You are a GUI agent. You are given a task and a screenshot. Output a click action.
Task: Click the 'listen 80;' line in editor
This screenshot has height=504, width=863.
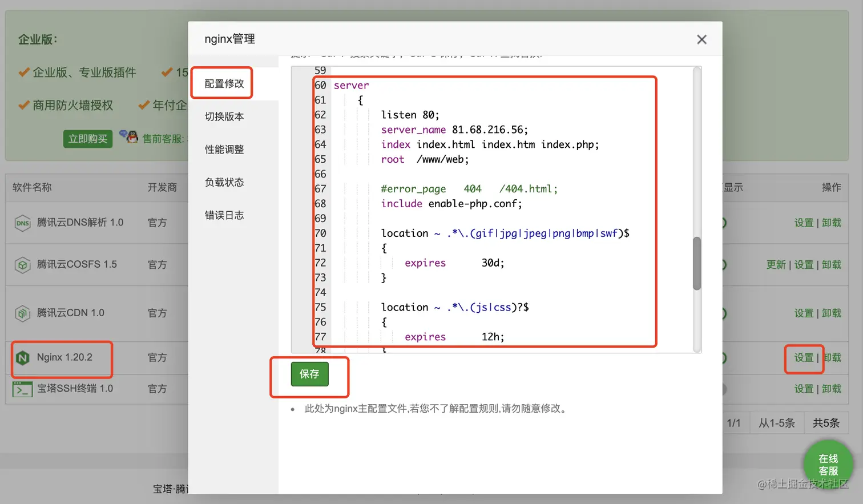click(x=410, y=115)
